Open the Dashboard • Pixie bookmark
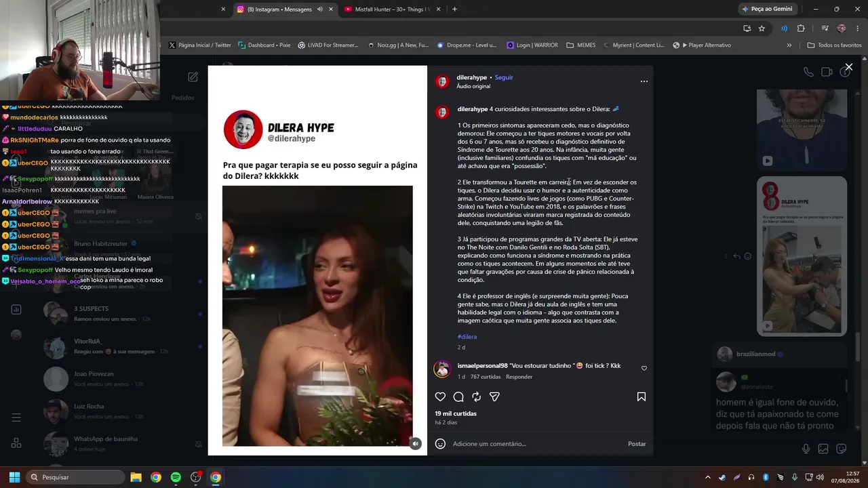 (x=264, y=45)
